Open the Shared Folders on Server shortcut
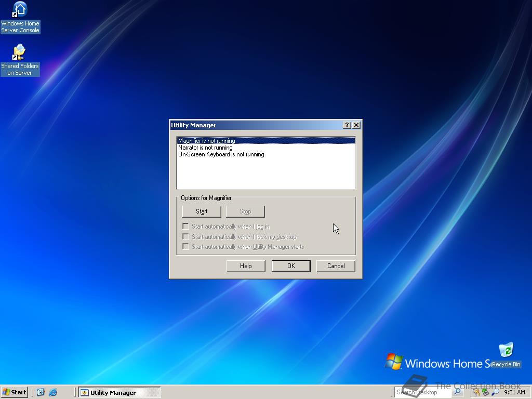532x399 pixels. 20,60
